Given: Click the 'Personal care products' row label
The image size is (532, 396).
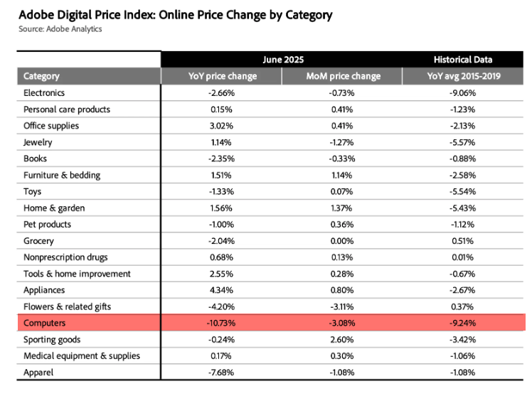Looking at the screenshot, I should [67, 109].
